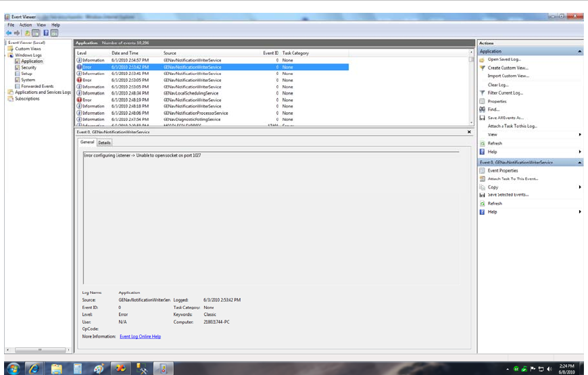Select the Information event at 2:54:57 PM
Image resolution: width=588 pixels, height=375 pixels.
coord(212,60)
